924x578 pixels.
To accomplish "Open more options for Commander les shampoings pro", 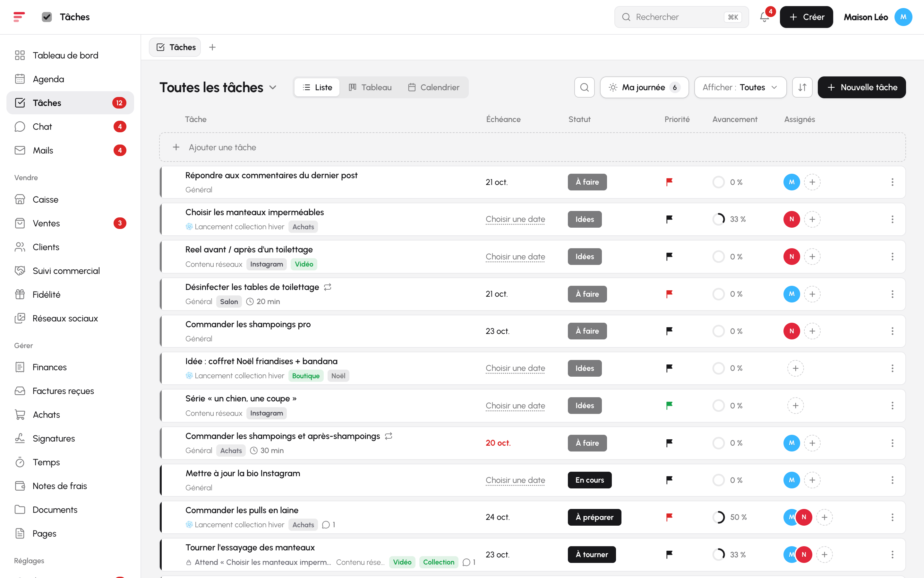I will click(x=892, y=331).
